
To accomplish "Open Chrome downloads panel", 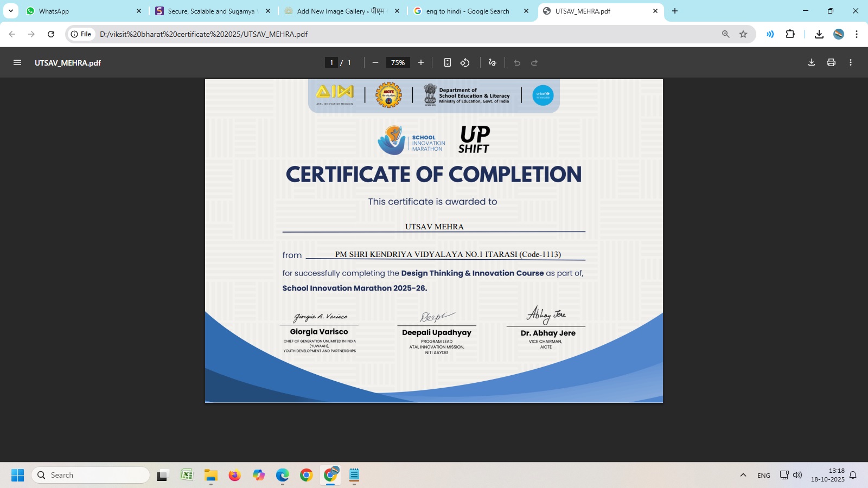I will [819, 34].
